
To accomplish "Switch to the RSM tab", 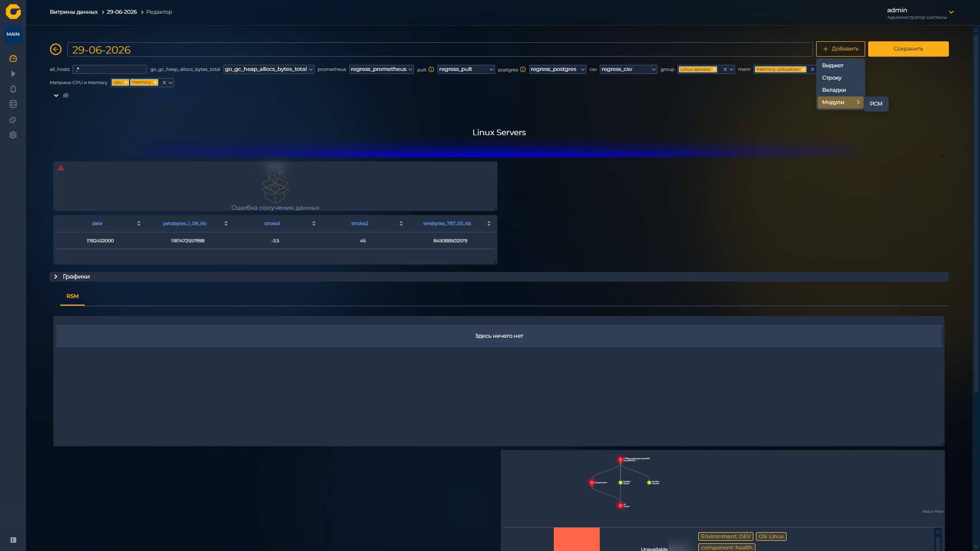I will (x=72, y=296).
